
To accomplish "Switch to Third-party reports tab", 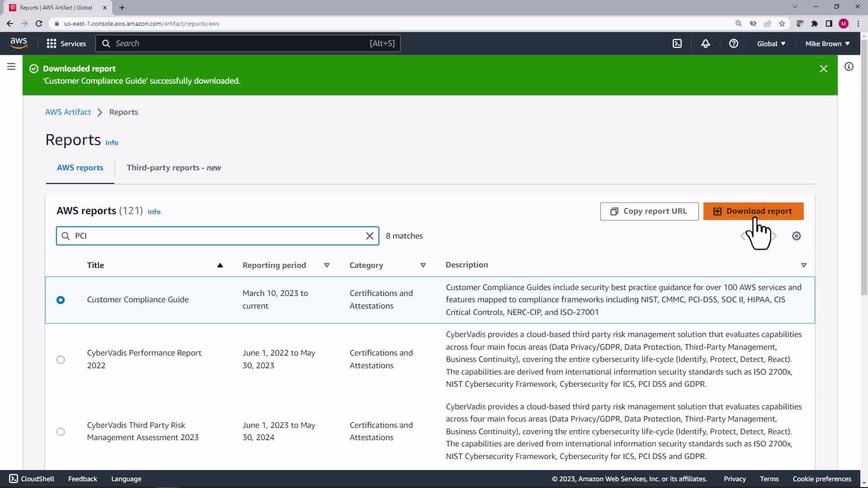I will click(174, 168).
